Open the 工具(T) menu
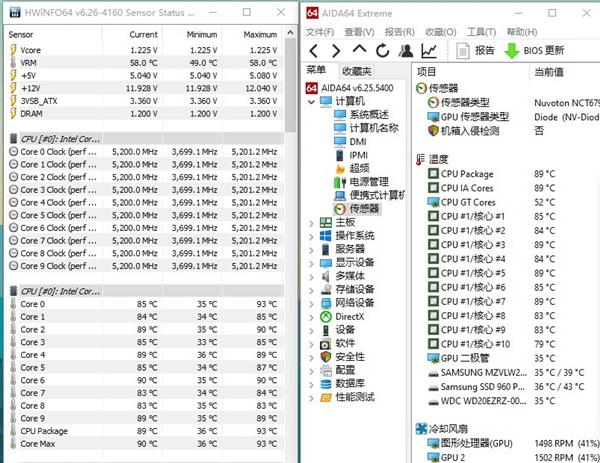Viewport: 600px width, 463px height. (x=481, y=32)
